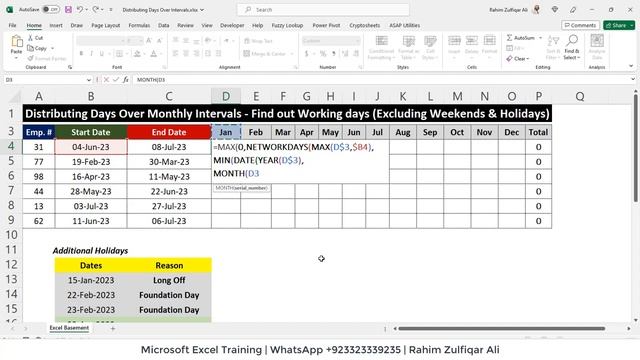Open Clipboard group dialog launcher

pos(70,67)
